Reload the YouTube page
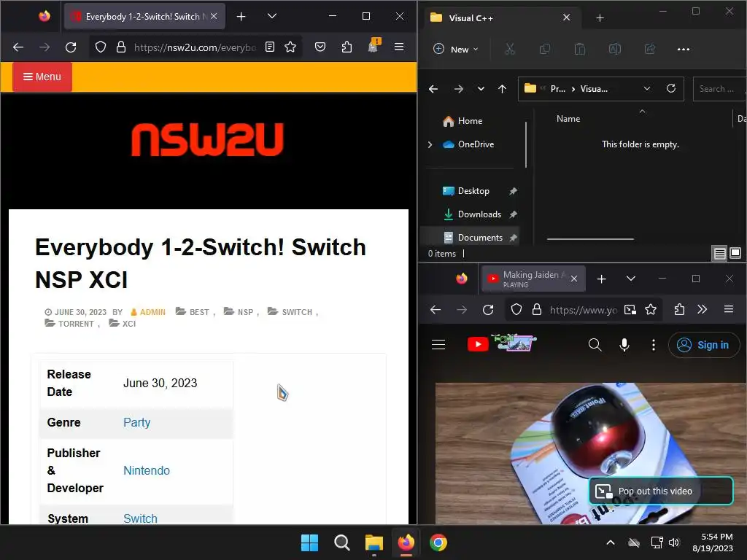 click(488, 310)
